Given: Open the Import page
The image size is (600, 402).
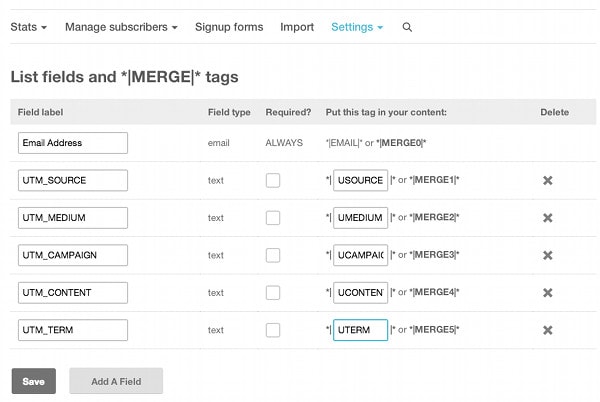Looking at the screenshot, I should (x=297, y=27).
